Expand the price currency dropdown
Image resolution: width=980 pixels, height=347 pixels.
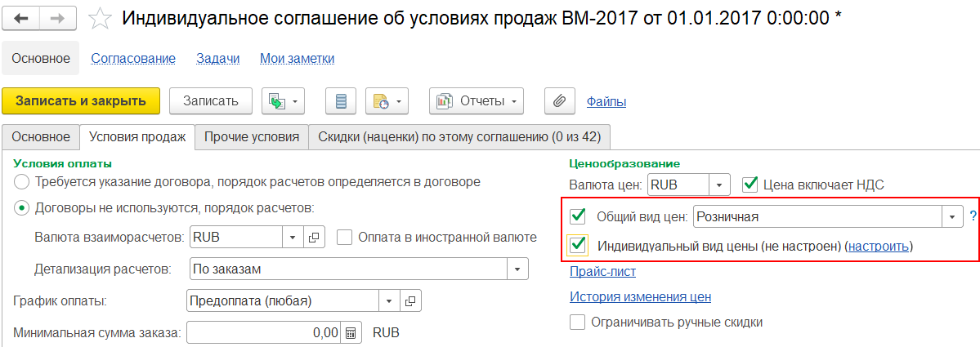pos(718,185)
